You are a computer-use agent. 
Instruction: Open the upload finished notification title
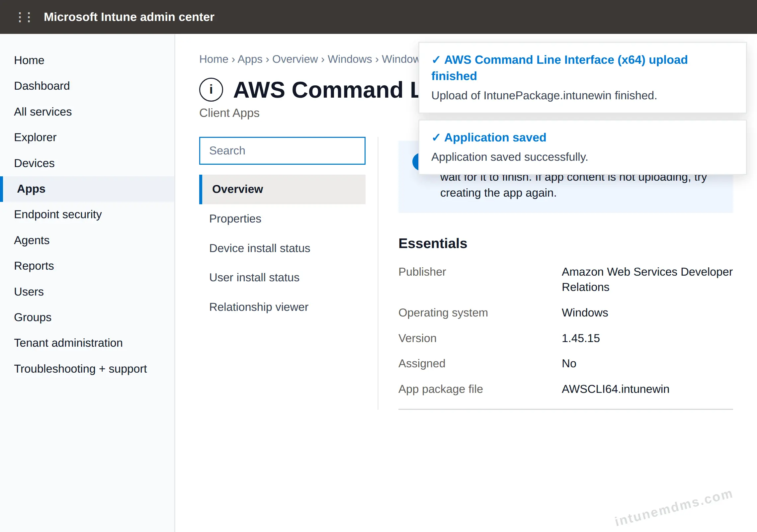pyautogui.click(x=559, y=68)
